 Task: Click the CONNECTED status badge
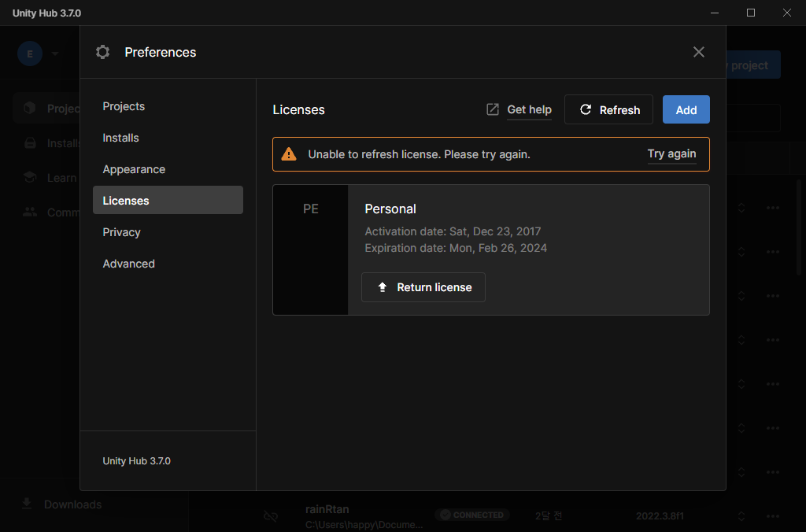click(x=472, y=515)
